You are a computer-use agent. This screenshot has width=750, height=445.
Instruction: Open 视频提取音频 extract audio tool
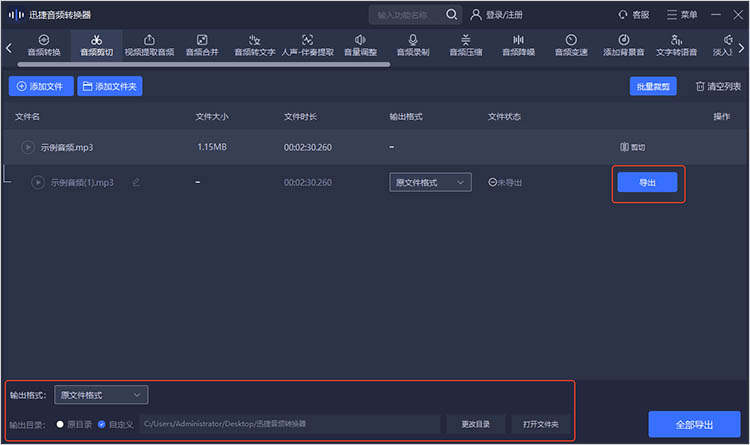[149, 45]
